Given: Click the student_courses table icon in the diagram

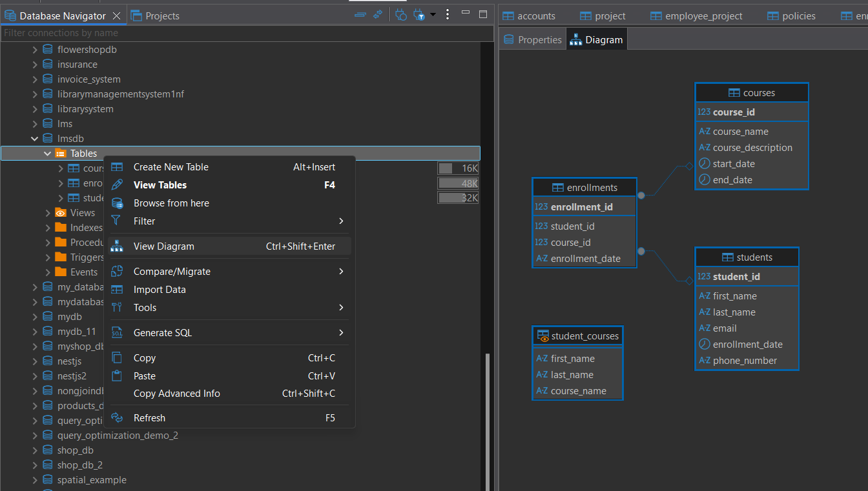Looking at the screenshot, I should pos(544,336).
